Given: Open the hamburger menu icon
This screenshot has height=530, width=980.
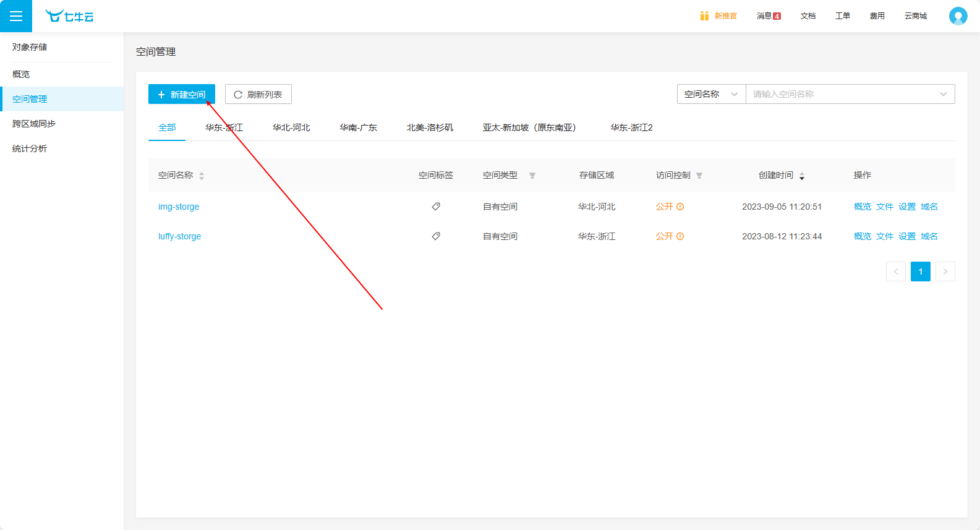Looking at the screenshot, I should click(16, 16).
